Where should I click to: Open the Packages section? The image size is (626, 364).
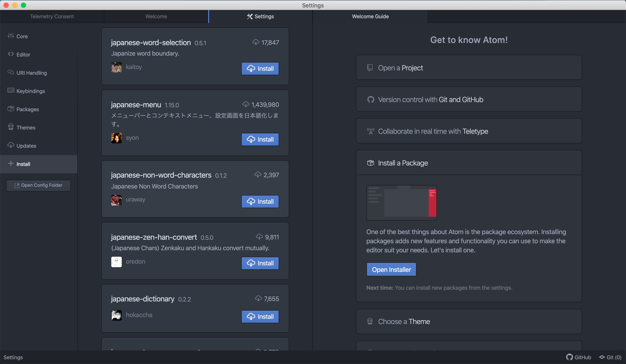[38, 109]
